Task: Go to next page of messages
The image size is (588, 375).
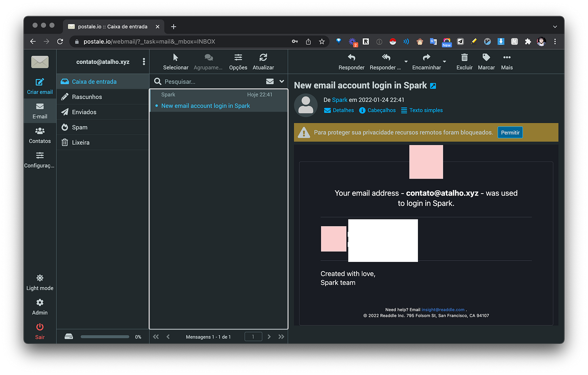Action: pos(269,337)
